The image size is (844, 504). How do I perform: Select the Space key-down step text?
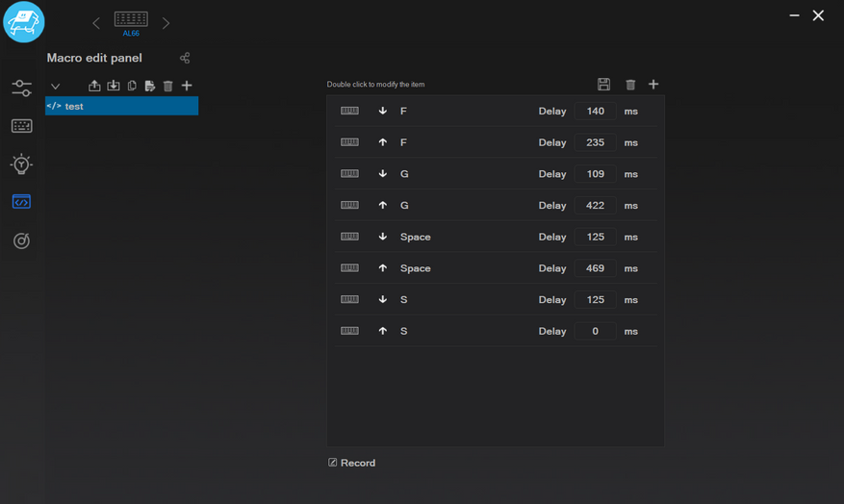point(415,238)
